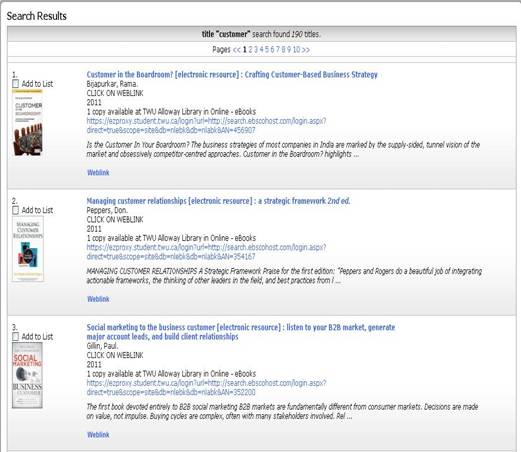
Task: Open Social Marketing Business cover thumbnail
Action: point(27,375)
